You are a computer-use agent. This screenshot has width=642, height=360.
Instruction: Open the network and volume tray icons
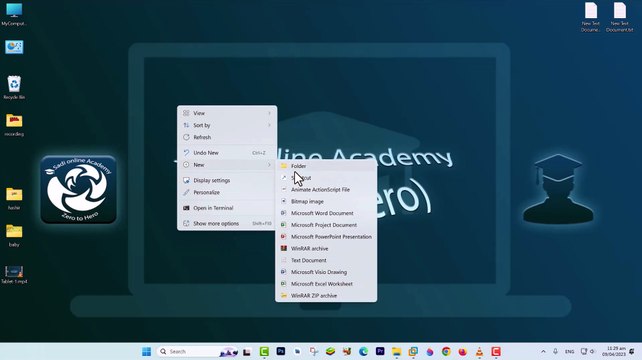coord(588,351)
